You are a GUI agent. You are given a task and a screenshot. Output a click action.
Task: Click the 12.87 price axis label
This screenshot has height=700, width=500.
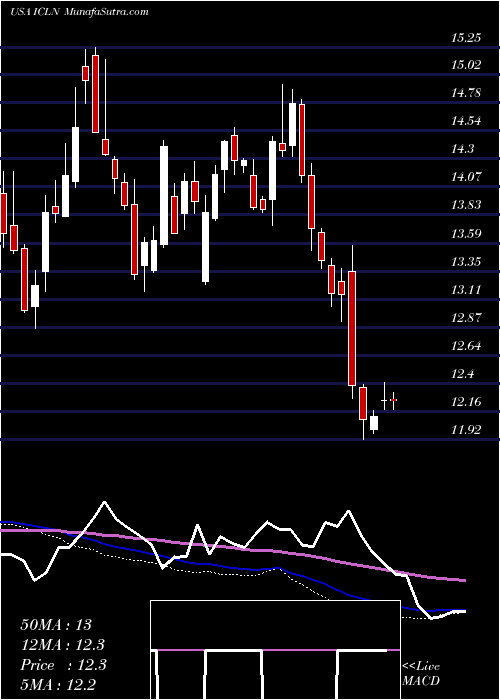pos(466,317)
